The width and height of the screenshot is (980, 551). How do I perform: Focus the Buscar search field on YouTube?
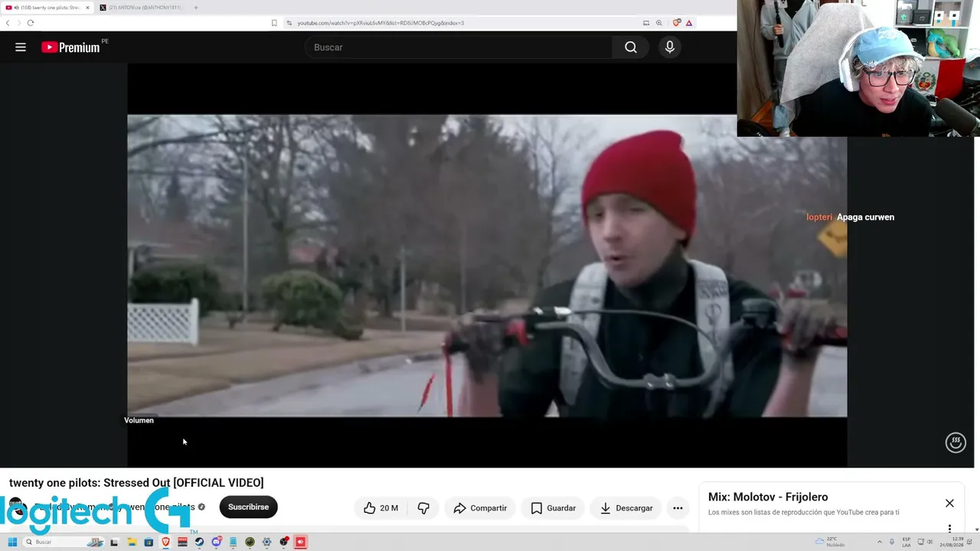[459, 47]
